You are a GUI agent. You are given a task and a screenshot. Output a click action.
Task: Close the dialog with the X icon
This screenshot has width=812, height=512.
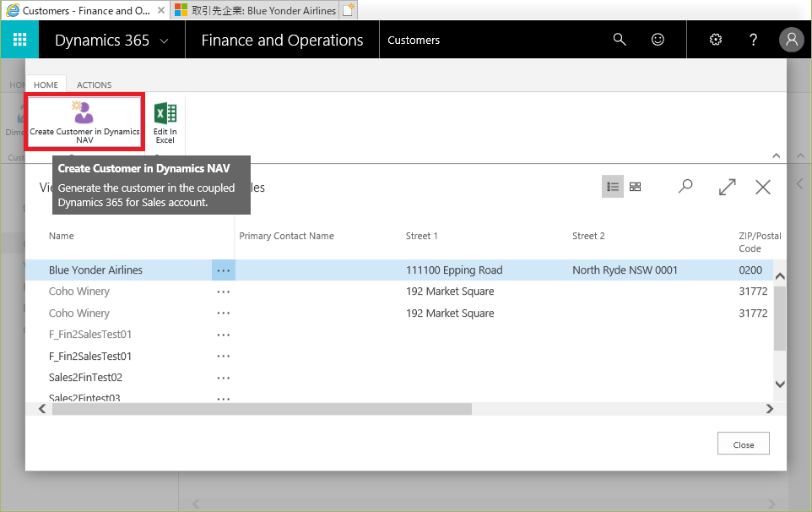click(x=763, y=187)
